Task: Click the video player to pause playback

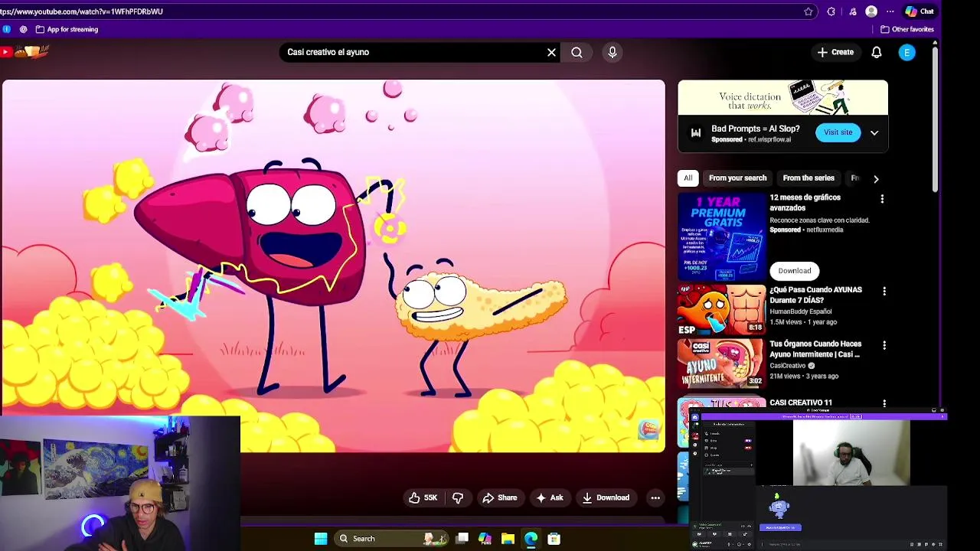Action: [x=333, y=266]
